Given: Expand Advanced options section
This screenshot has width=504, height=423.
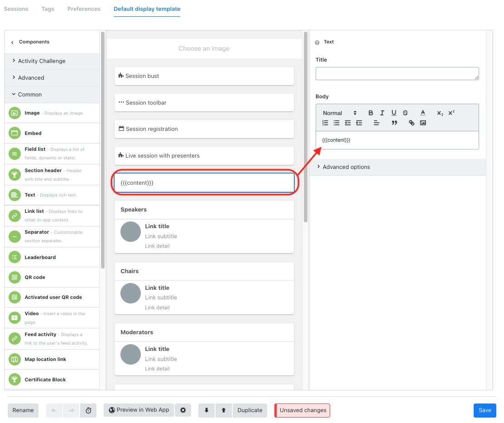Looking at the screenshot, I should pyautogui.click(x=397, y=167).
